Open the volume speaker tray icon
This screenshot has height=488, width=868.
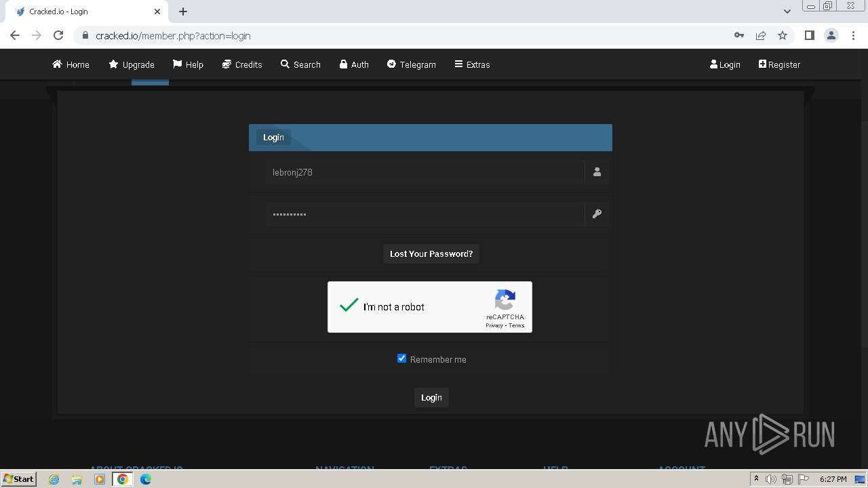tap(771, 479)
